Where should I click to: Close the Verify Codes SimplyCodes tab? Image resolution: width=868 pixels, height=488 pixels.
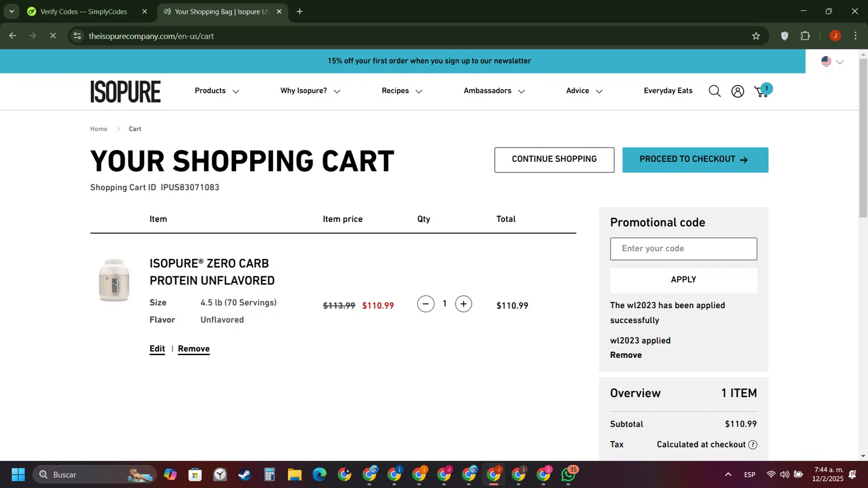click(x=145, y=12)
